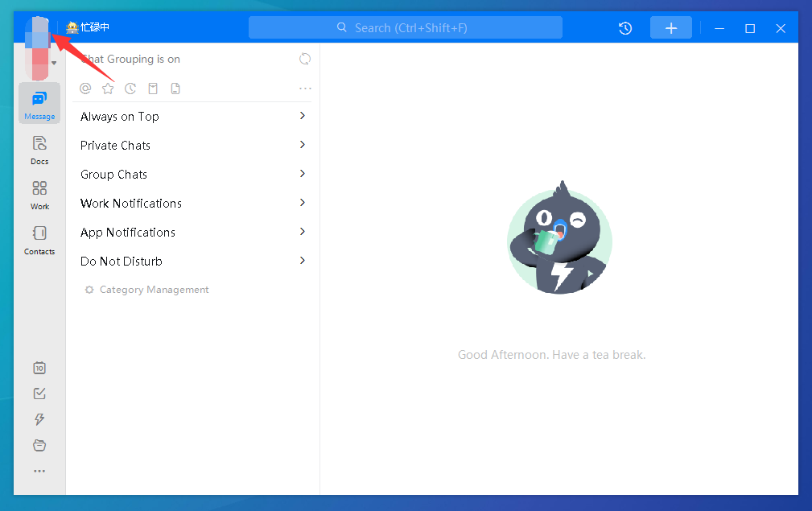Open the Contacts section
This screenshot has height=511, width=812.
(39, 241)
